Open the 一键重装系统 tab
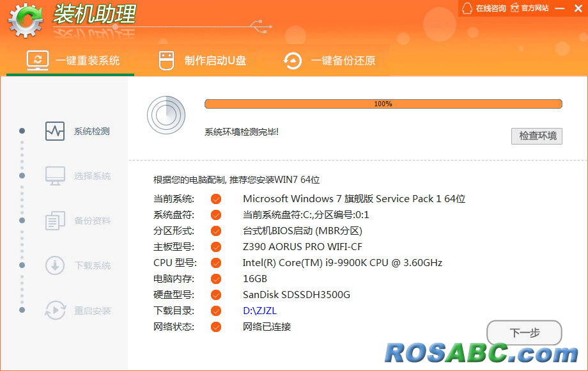This screenshot has width=588, height=371. point(70,60)
